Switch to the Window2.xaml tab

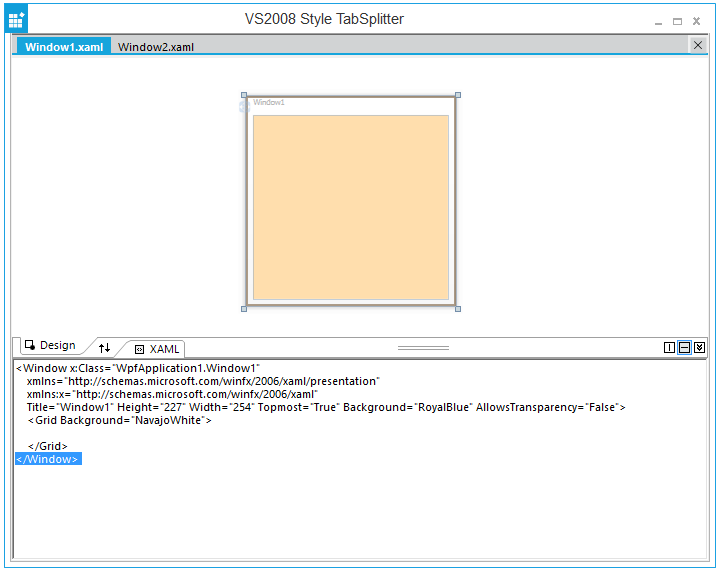[156, 47]
